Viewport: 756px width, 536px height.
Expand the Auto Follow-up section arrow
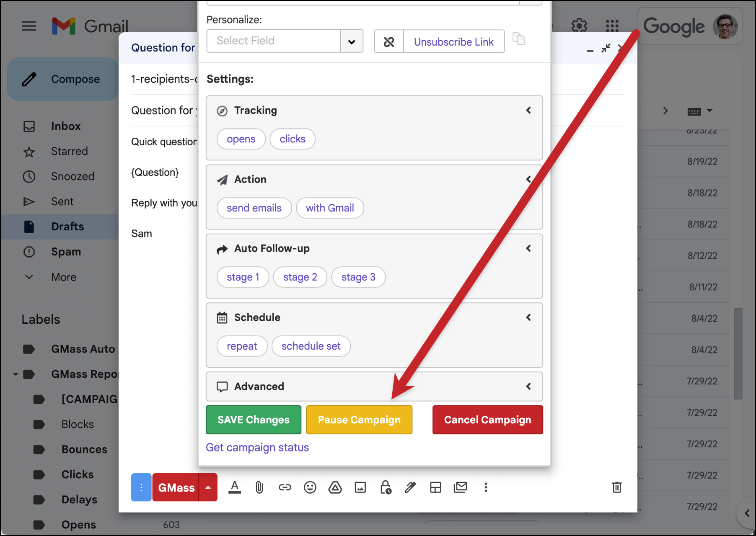tap(528, 248)
